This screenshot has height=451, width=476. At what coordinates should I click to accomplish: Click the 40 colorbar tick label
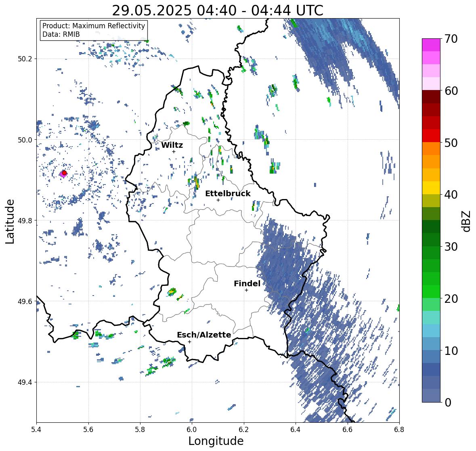pyautogui.click(x=451, y=195)
